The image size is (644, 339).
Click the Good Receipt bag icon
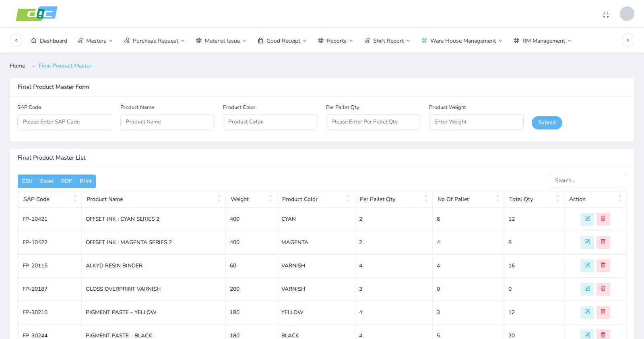(x=260, y=41)
